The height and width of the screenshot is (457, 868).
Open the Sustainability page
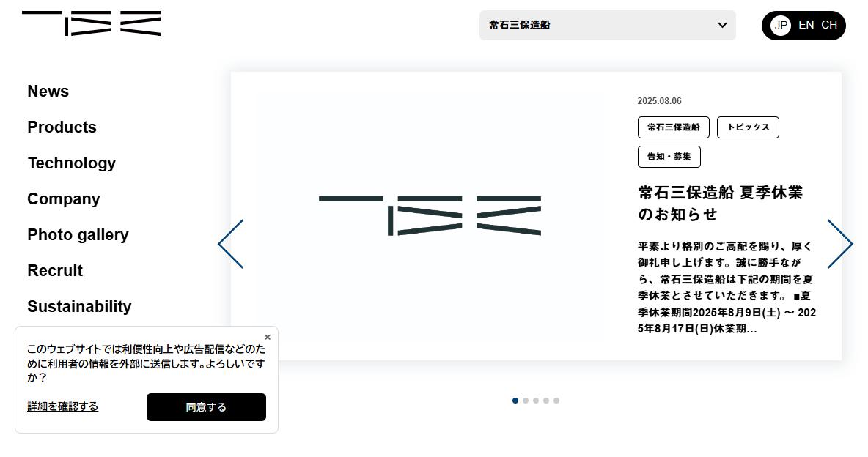(x=79, y=307)
